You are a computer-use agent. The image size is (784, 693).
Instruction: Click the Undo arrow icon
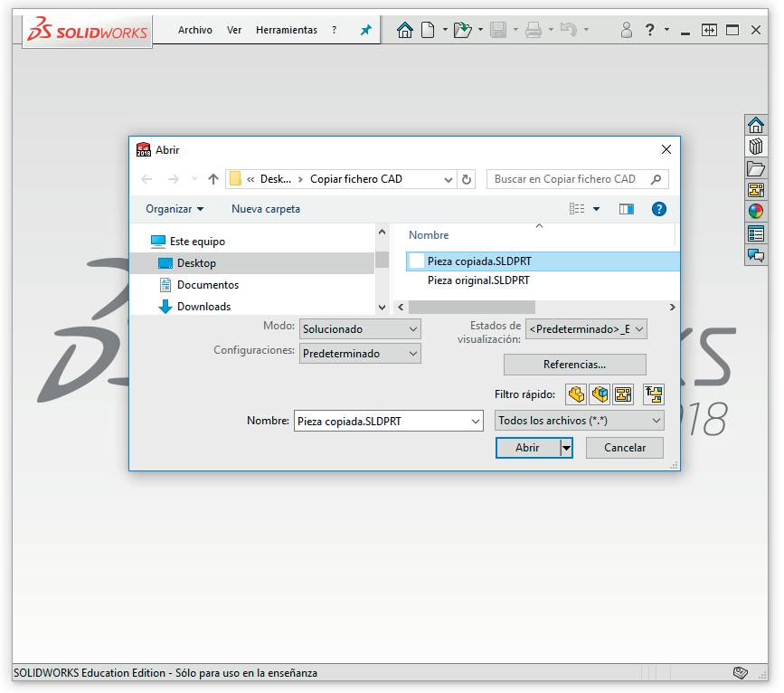(569, 30)
